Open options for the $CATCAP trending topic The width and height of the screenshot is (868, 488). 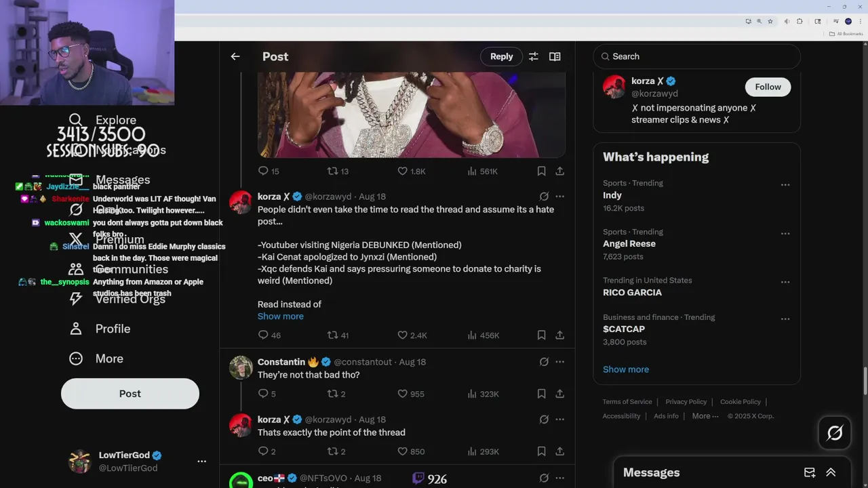(785, 319)
